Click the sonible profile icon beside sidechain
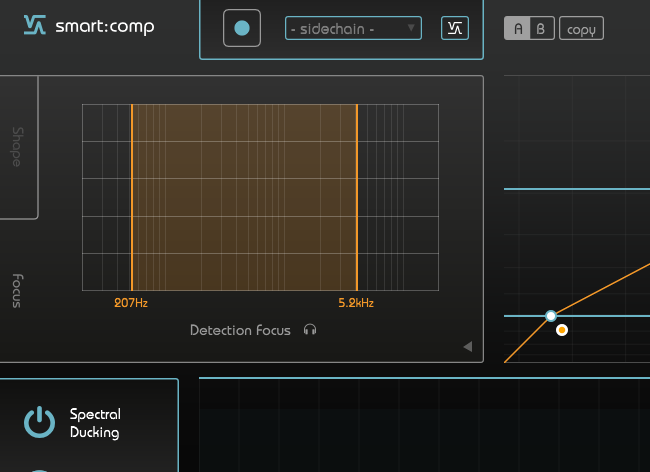This screenshot has width=650, height=472. tap(455, 29)
